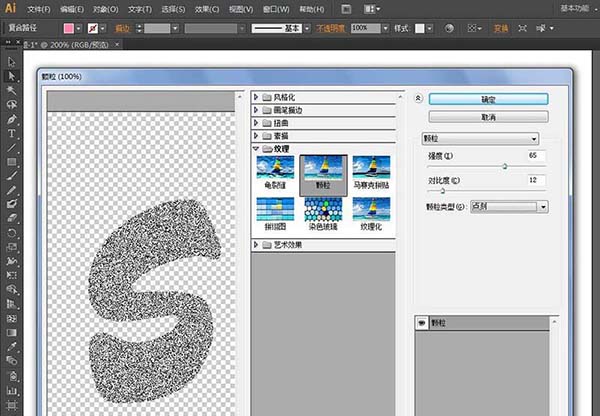Select the Magic Wand tool

(11, 90)
